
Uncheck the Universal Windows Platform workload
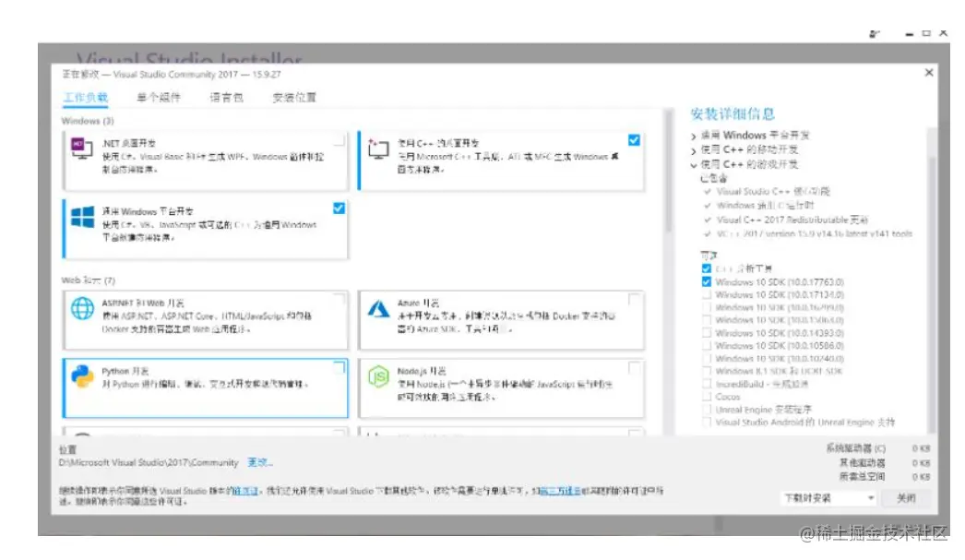click(x=339, y=209)
